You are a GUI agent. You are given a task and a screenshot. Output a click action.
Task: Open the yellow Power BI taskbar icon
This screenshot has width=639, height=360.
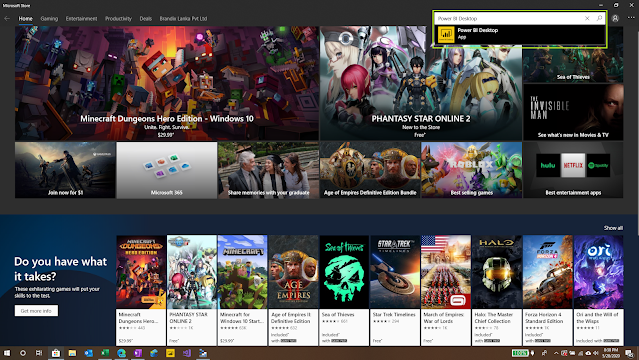point(170,353)
